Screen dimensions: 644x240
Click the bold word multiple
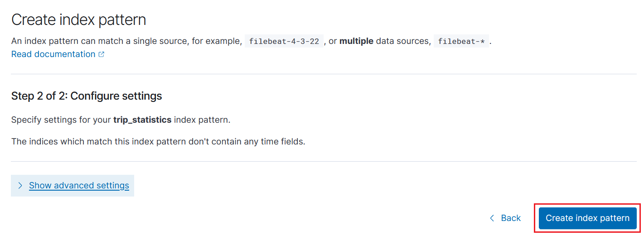click(356, 41)
